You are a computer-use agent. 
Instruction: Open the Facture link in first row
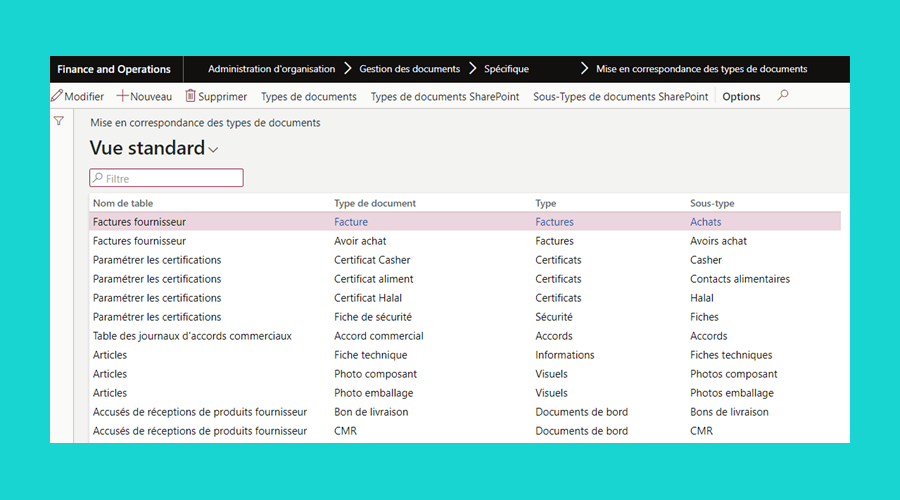351,222
